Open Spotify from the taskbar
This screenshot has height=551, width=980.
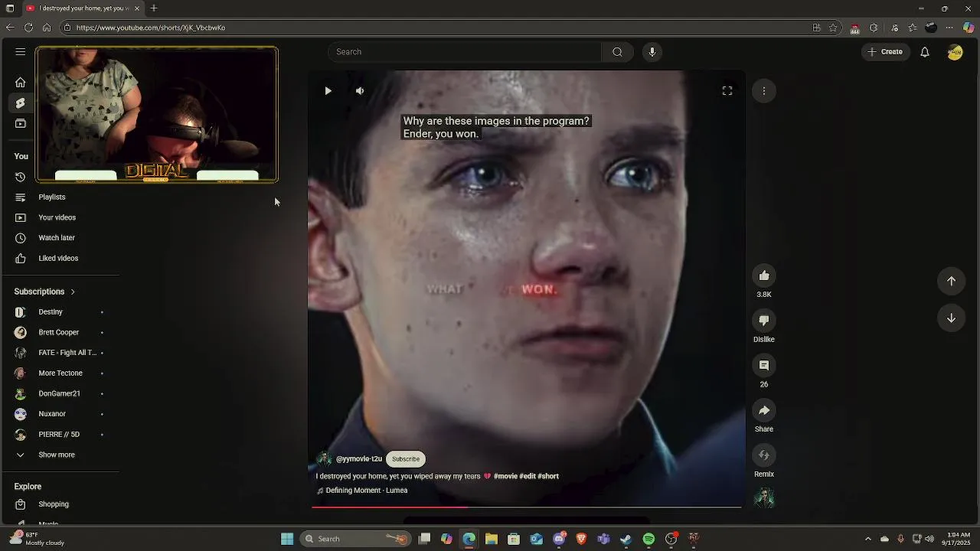click(x=648, y=539)
